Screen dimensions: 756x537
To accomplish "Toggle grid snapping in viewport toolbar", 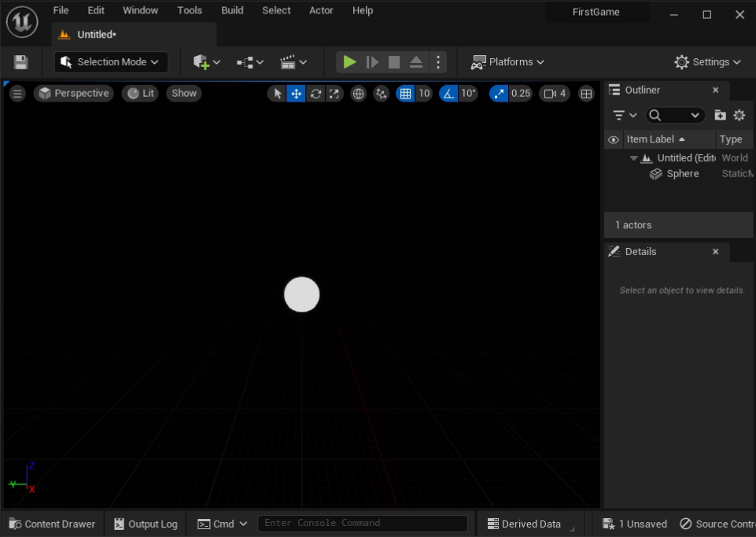I will (x=405, y=94).
